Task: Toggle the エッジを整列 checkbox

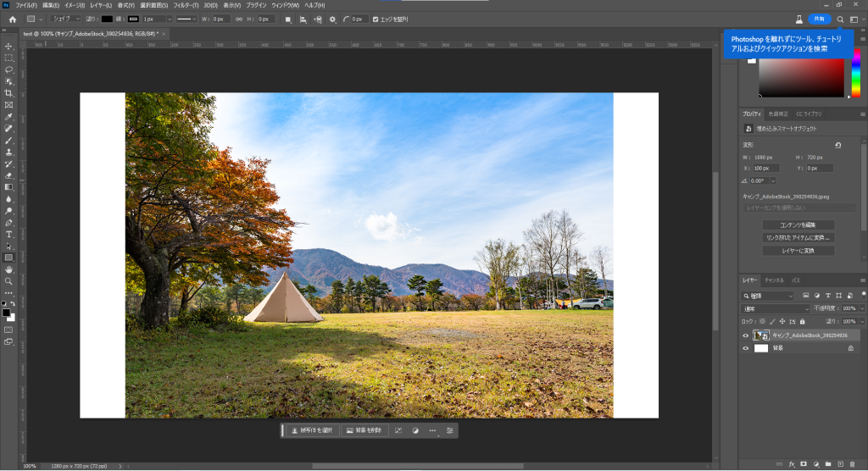Action: (x=376, y=19)
